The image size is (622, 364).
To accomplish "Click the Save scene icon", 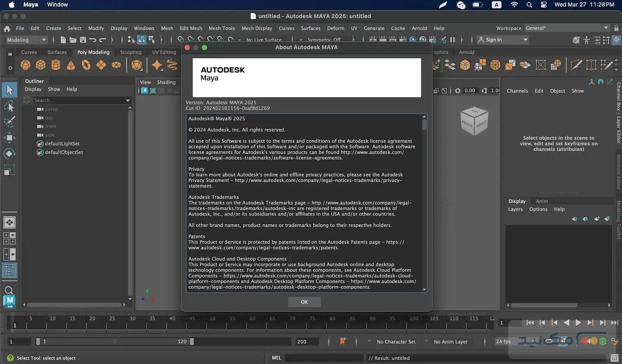I will point(83,40).
